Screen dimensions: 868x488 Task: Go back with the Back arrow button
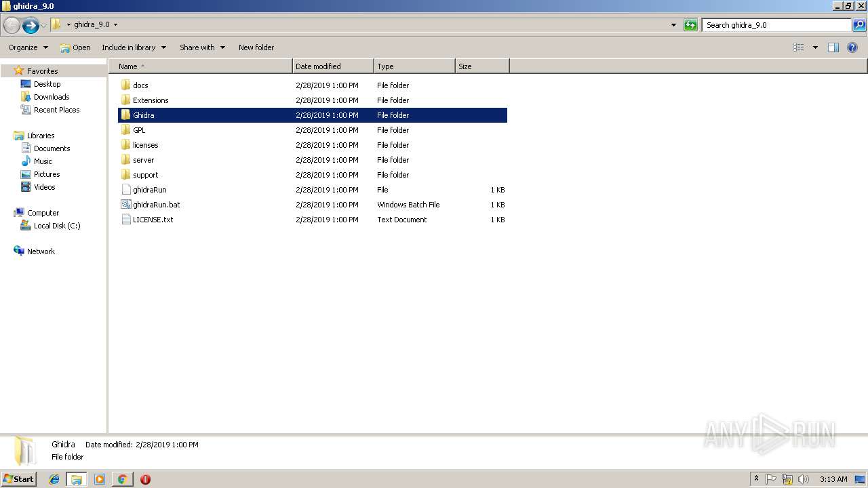coord(12,25)
